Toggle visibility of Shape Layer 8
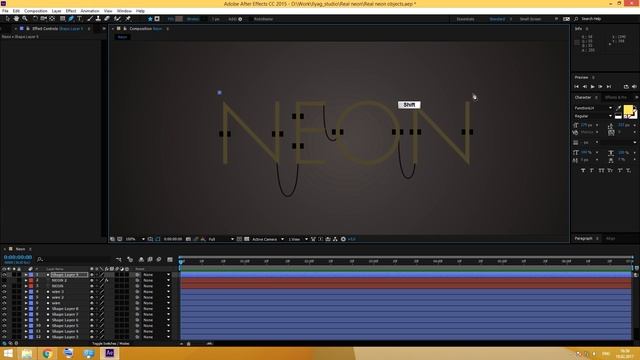Screen dimensions: 640x360 4,309
